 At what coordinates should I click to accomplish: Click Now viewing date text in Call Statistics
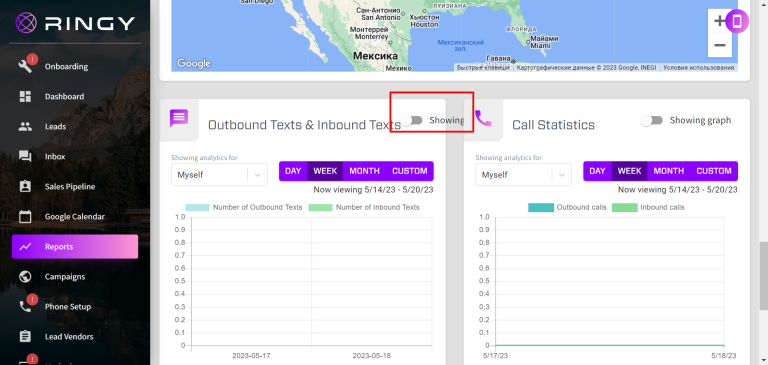pyautogui.click(x=677, y=190)
